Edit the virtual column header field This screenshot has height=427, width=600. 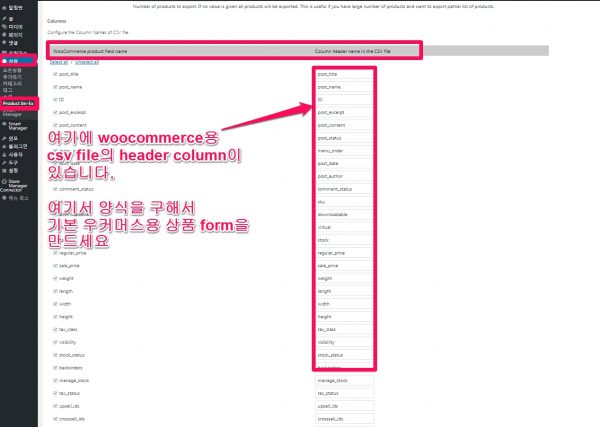(345, 227)
